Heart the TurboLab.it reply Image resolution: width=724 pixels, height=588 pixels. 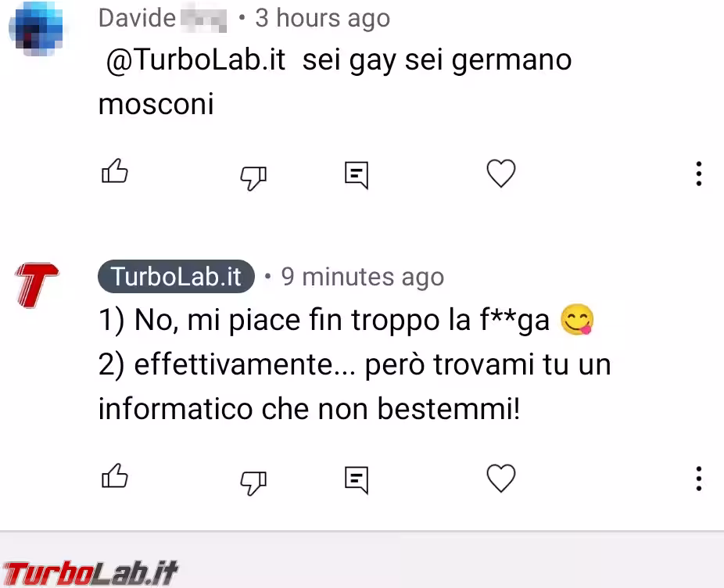point(501,478)
